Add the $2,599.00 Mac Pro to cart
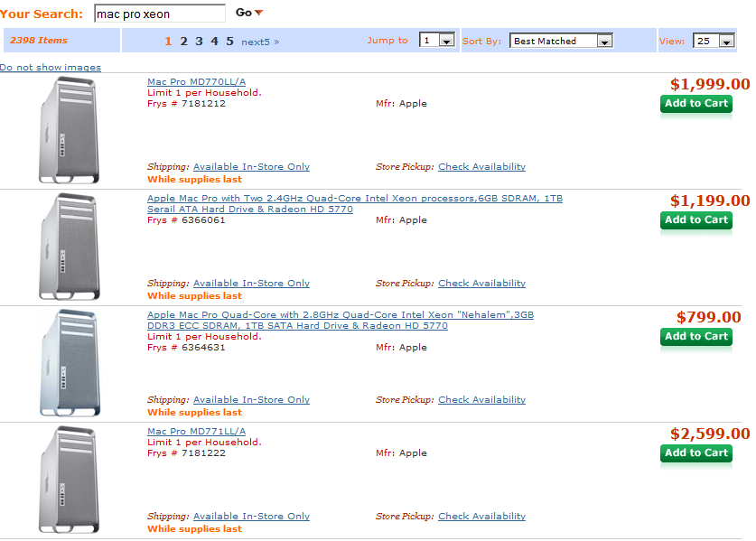 pos(696,453)
